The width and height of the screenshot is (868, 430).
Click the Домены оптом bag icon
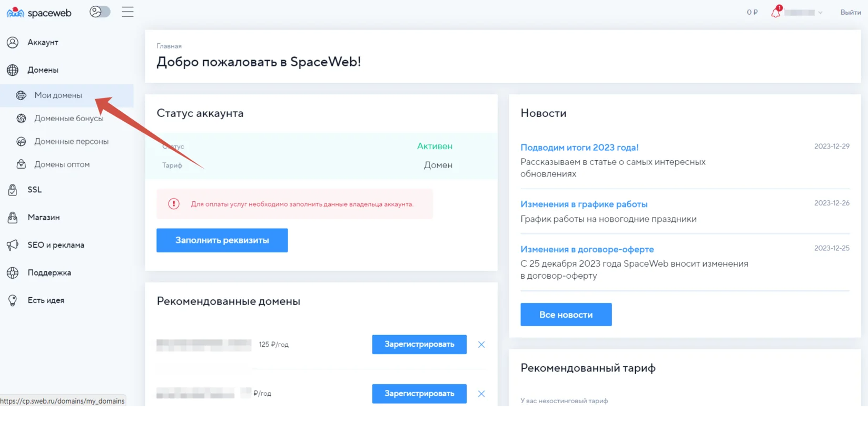point(21,164)
